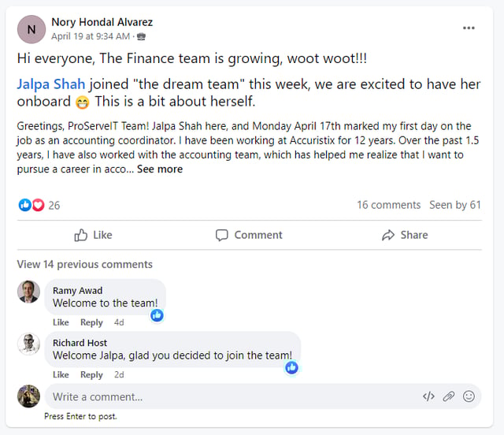Open Richard Host's profile photo
This screenshot has height=435, width=504.
coord(29,344)
